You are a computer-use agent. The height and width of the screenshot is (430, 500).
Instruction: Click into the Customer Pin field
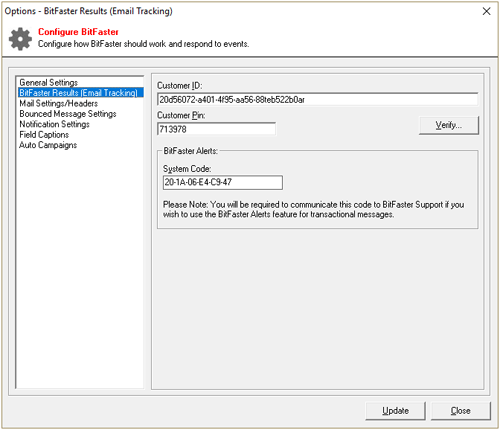(216, 129)
